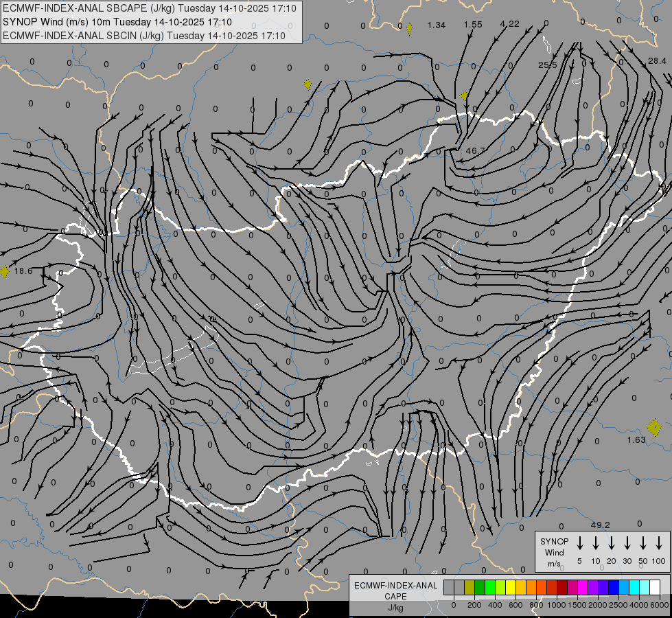Pick the dark red CAPE swatch at 1000

point(562,588)
